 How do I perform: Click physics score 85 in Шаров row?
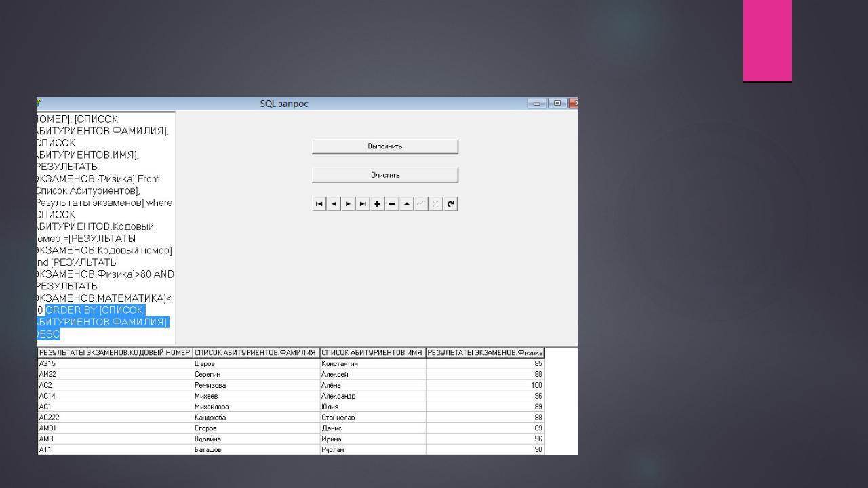coord(485,363)
